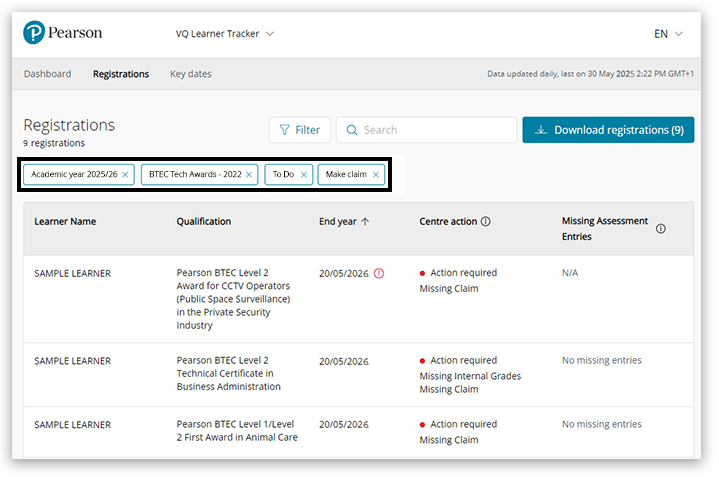
Task: Open the VQ Learner Tracker dropdown
Action: pyautogui.click(x=224, y=34)
